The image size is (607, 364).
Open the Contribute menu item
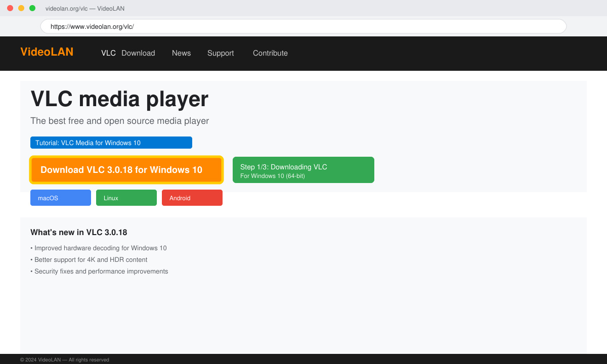pos(270,53)
